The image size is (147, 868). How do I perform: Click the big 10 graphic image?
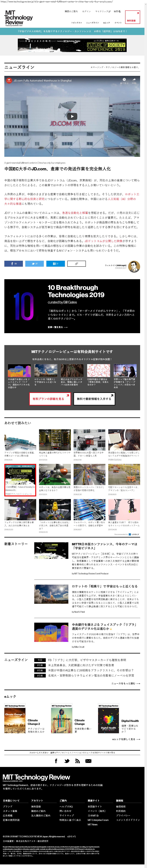click(24, 306)
